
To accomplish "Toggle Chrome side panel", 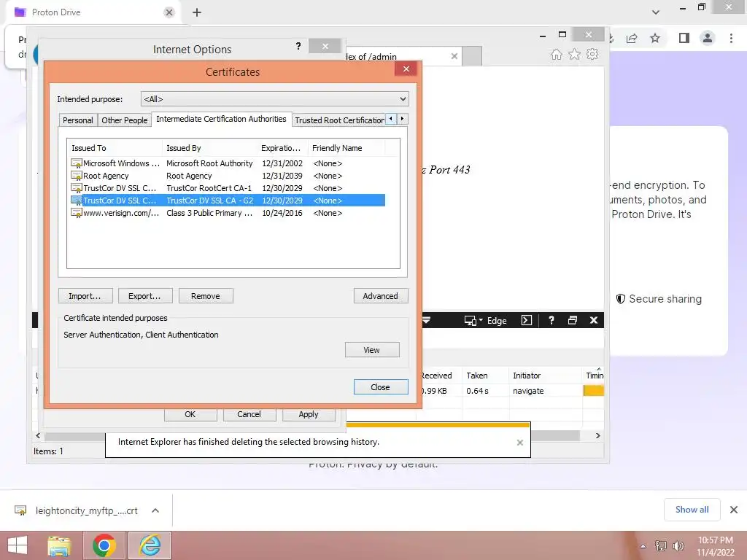I will [x=684, y=38].
